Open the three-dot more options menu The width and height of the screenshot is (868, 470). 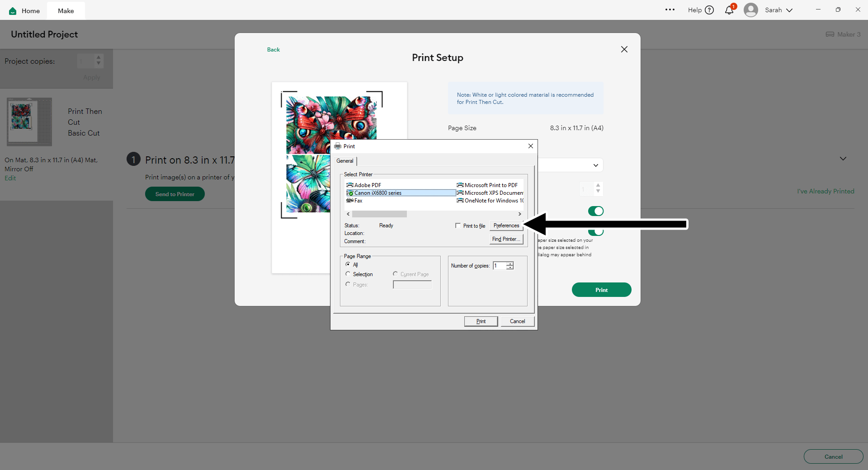pos(670,10)
